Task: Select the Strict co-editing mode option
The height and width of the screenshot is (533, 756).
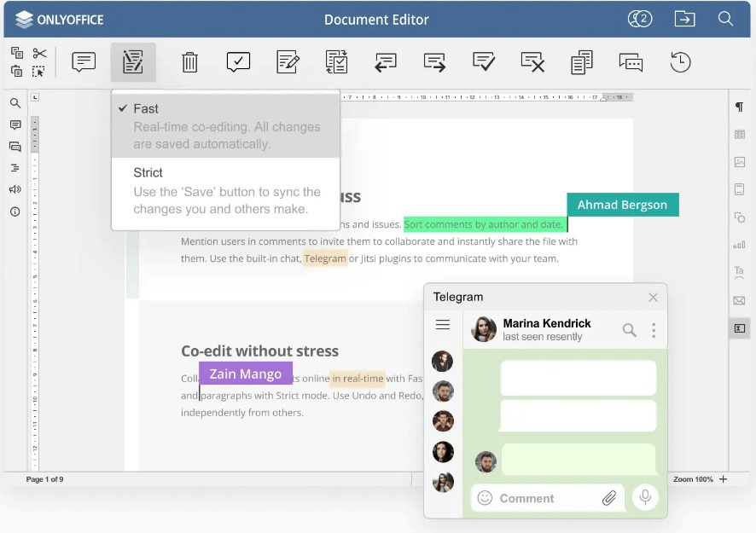Action: tap(225, 191)
